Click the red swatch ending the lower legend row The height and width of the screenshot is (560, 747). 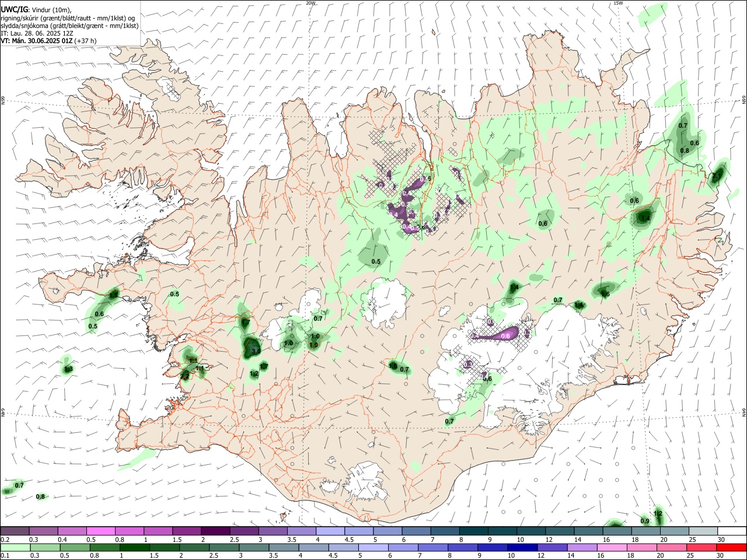pyautogui.click(x=731, y=547)
